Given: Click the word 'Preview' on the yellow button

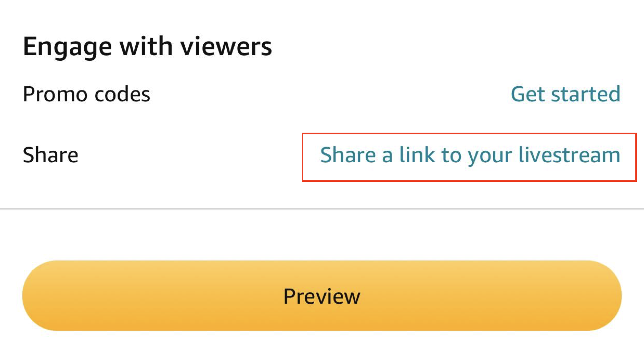Looking at the screenshot, I should click(x=322, y=296).
